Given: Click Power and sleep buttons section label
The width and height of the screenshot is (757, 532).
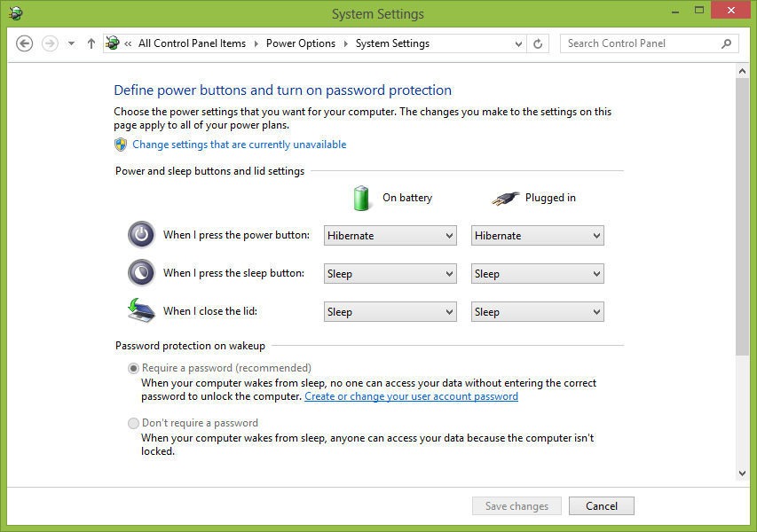Looking at the screenshot, I should (x=210, y=171).
